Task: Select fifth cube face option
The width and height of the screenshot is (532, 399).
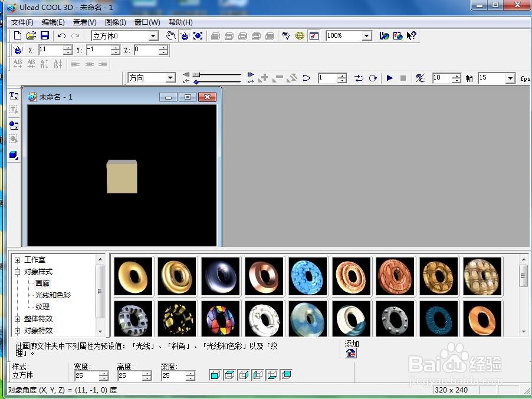Action: [x=272, y=375]
